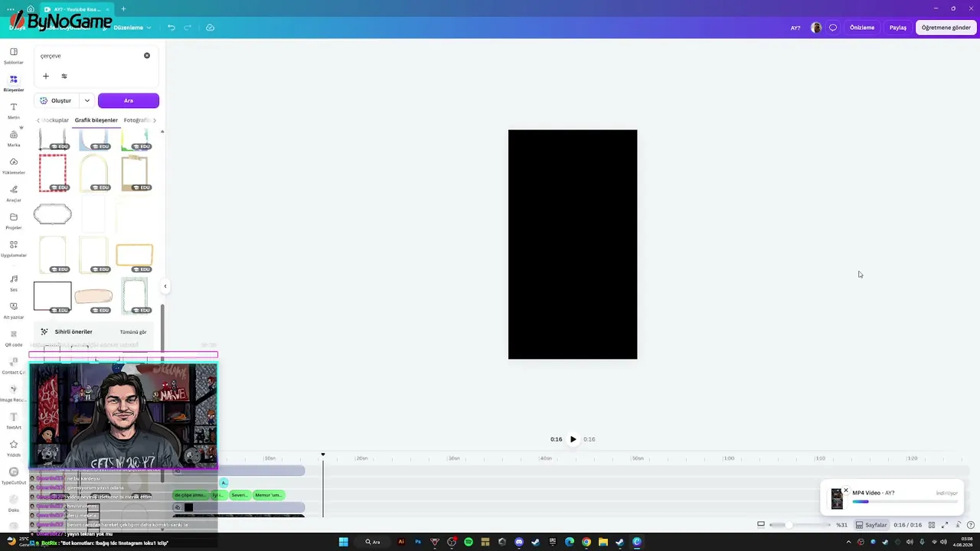980x551 pixels.
Task: Open the Marka brand panel
Action: point(14,139)
